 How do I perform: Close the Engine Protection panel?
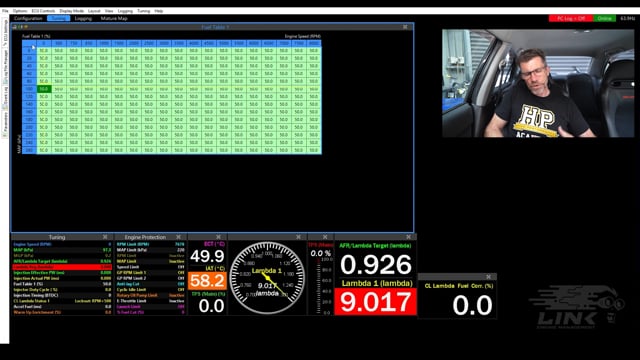click(178, 237)
